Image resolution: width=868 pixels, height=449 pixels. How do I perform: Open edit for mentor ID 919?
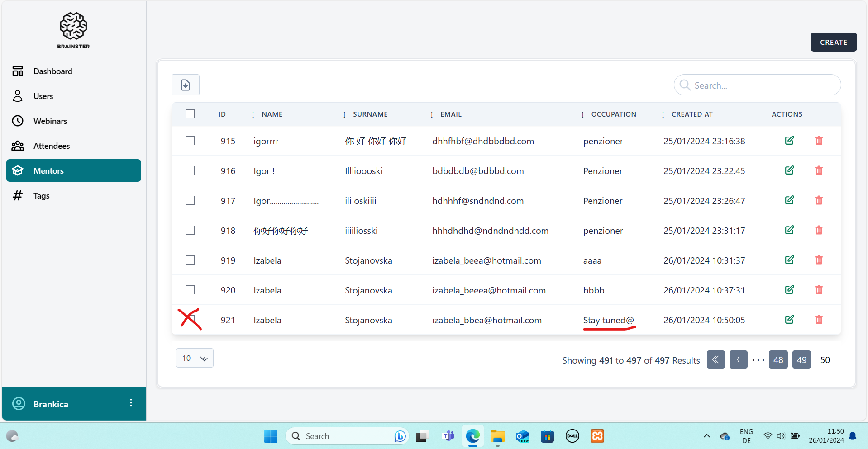click(789, 260)
